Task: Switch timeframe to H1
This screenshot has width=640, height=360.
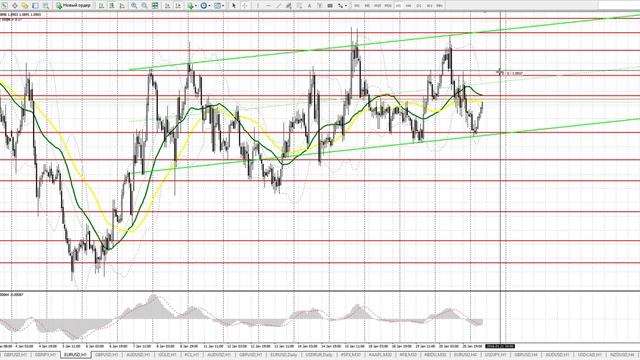Action: coord(398,6)
